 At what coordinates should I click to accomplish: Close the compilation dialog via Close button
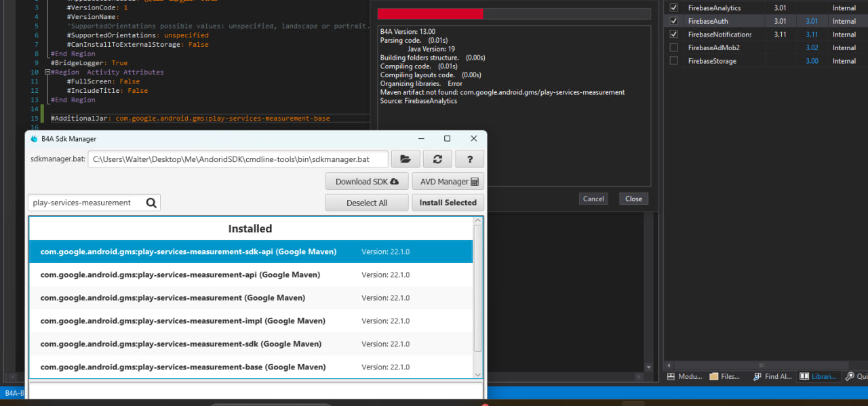point(634,199)
